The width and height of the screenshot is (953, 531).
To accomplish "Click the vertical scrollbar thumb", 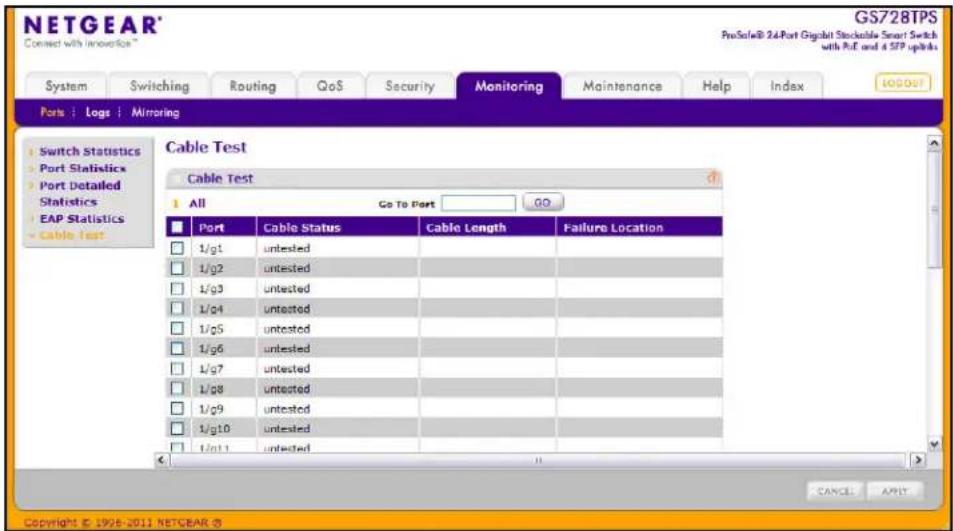I will 935,210.
